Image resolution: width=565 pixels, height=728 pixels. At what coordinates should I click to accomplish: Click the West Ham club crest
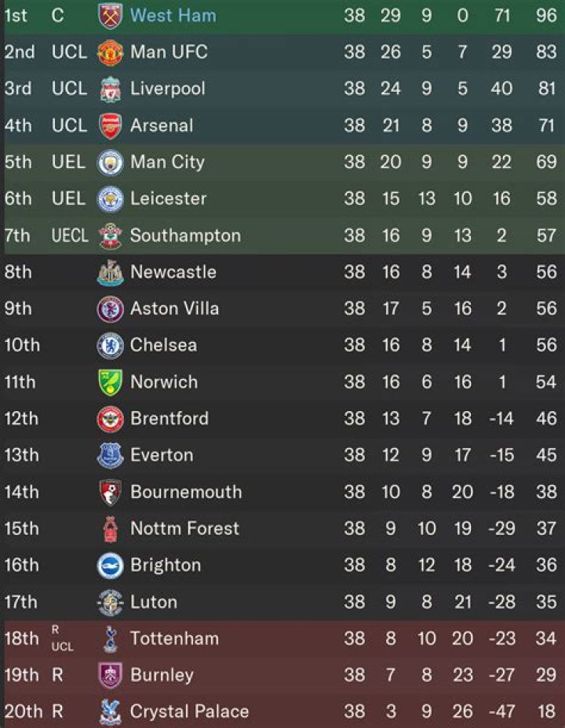click(110, 16)
